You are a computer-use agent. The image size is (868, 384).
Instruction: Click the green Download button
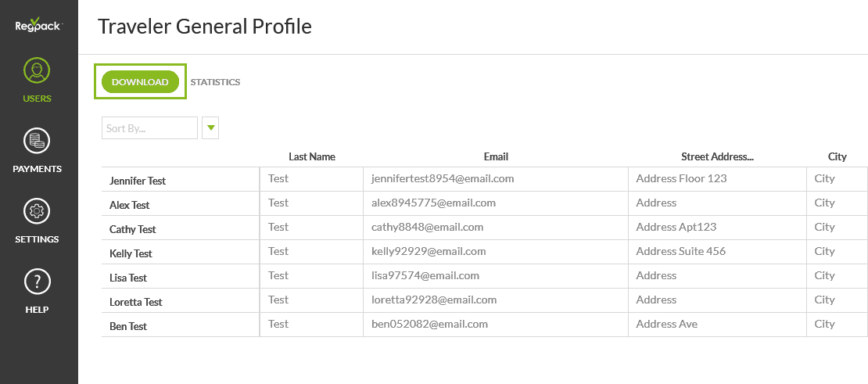pyautogui.click(x=140, y=82)
